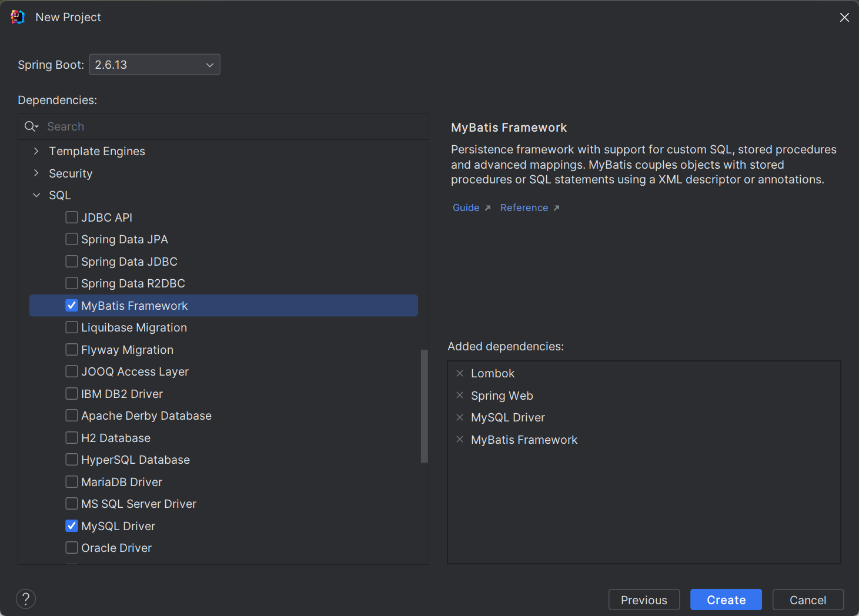The image size is (859, 616).
Task: Click the Liquibase Migration label
Action: tap(134, 327)
